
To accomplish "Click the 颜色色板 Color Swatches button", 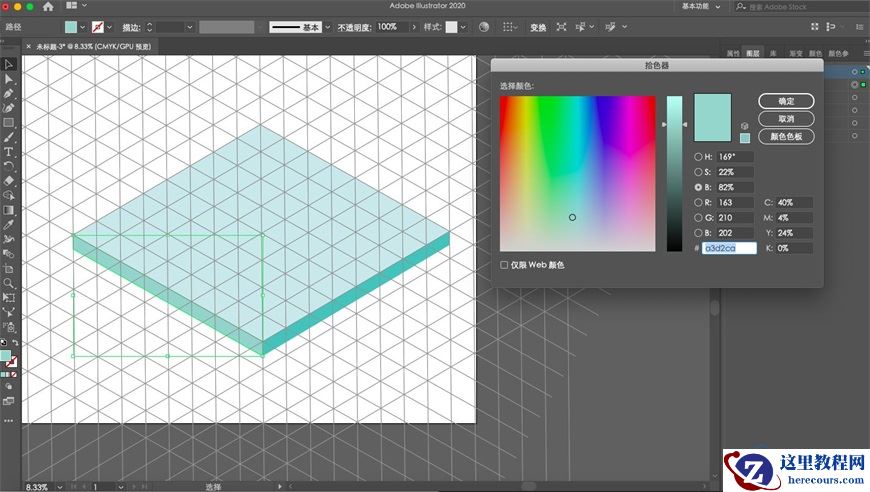I will pyautogui.click(x=786, y=136).
